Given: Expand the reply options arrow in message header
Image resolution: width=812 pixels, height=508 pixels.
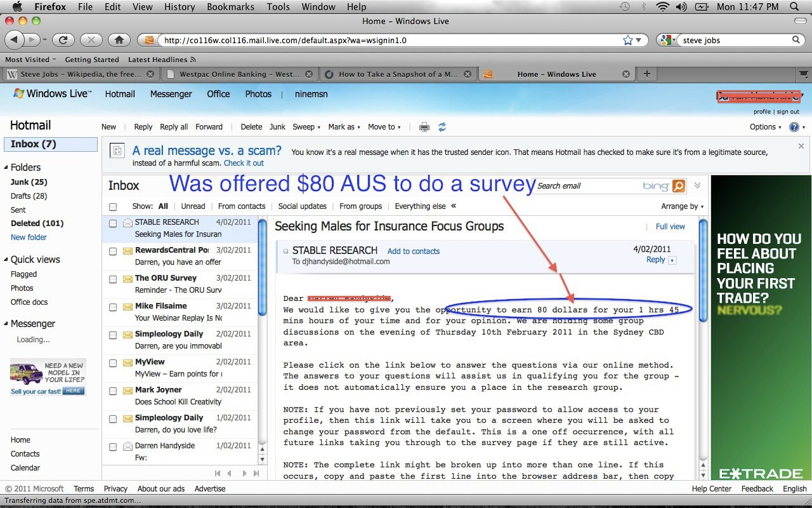Looking at the screenshot, I should pos(672,260).
